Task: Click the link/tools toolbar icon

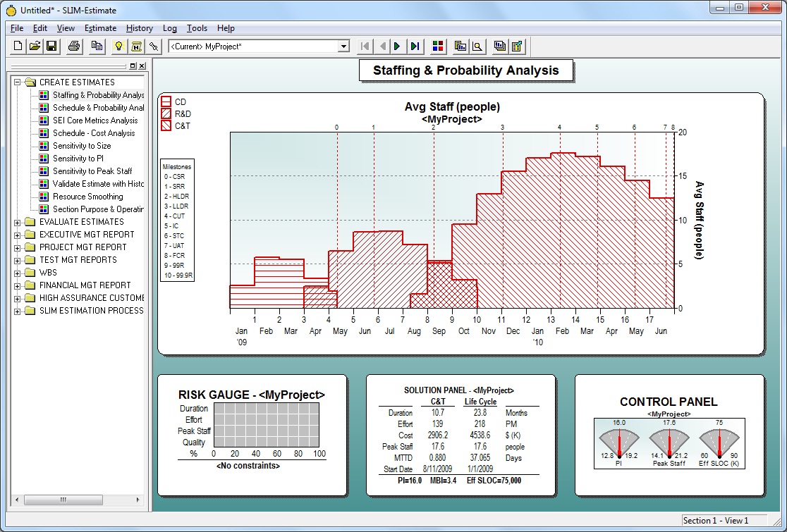Action: pyautogui.click(x=154, y=46)
